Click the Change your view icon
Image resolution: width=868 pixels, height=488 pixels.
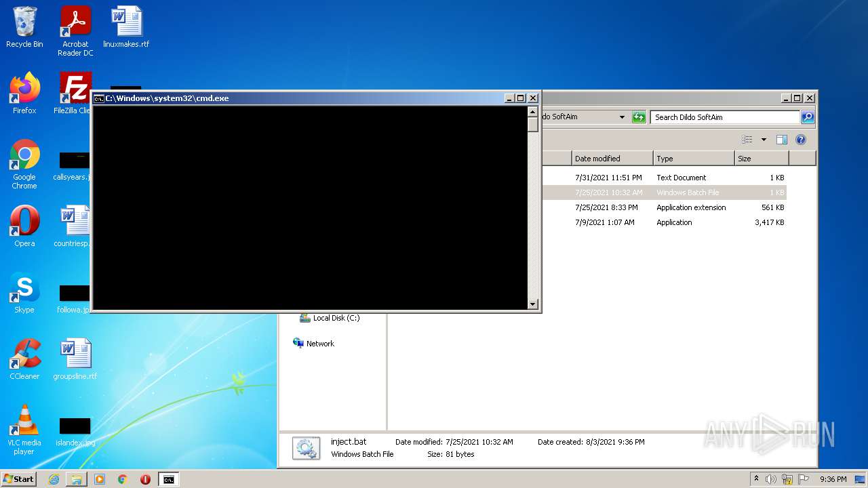(x=747, y=140)
